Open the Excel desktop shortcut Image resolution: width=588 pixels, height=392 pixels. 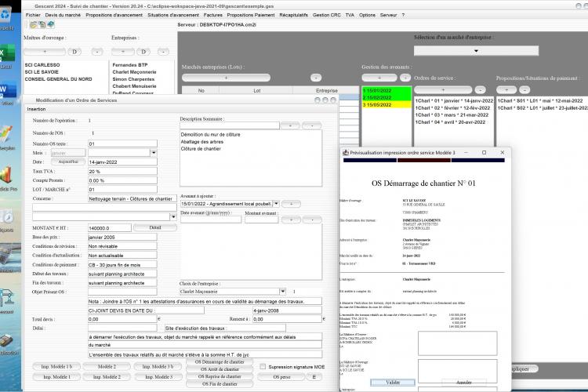(x=6, y=53)
